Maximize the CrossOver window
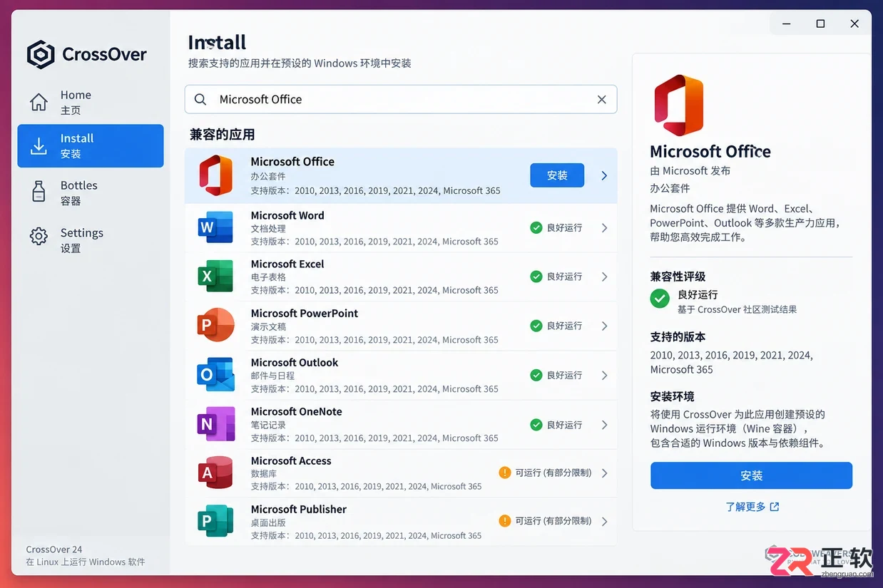The width and height of the screenshot is (883, 588). coord(820,24)
